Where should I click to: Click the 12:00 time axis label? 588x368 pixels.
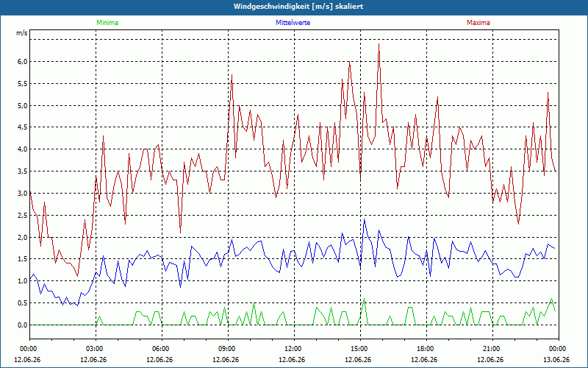294,349
